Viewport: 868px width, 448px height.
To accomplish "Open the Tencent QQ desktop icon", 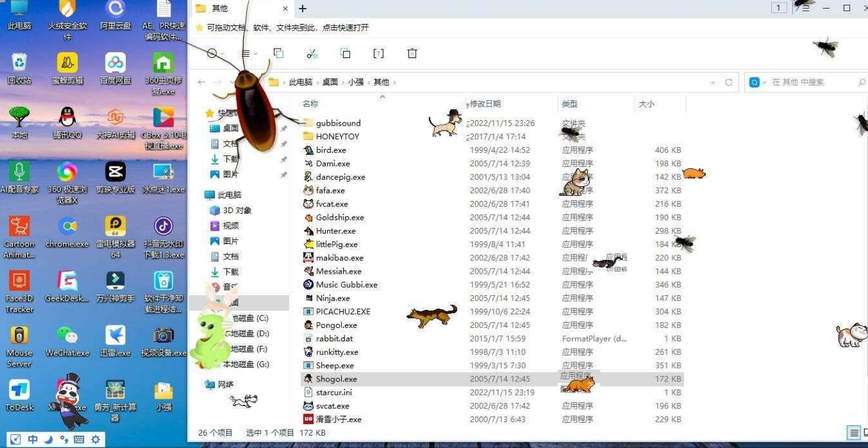I will click(x=67, y=121).
